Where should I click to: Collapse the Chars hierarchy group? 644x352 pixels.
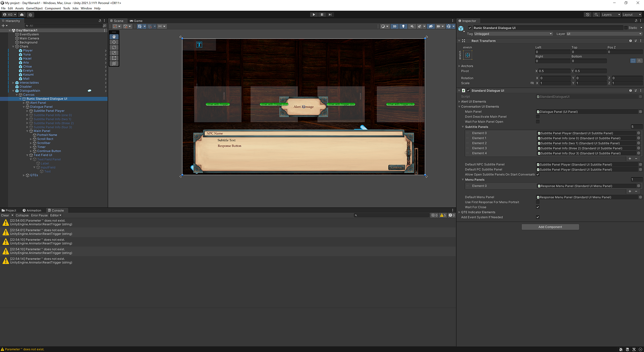pyautogui.click(x=13, y=47)
